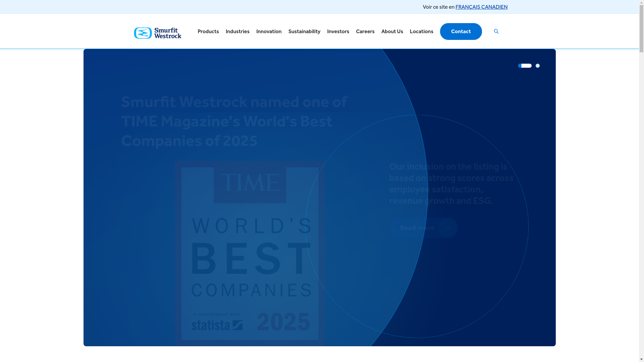This screenshot has width=644, height=362.
Task: Open the Investors menu
Action: coord(338,32)
